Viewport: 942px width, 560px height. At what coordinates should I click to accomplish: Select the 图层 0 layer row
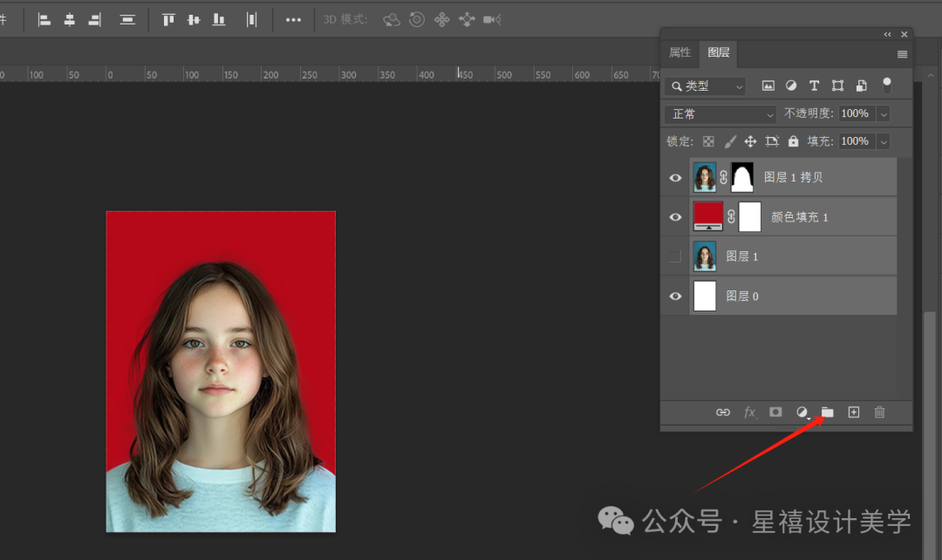click(x=779, y=296)
